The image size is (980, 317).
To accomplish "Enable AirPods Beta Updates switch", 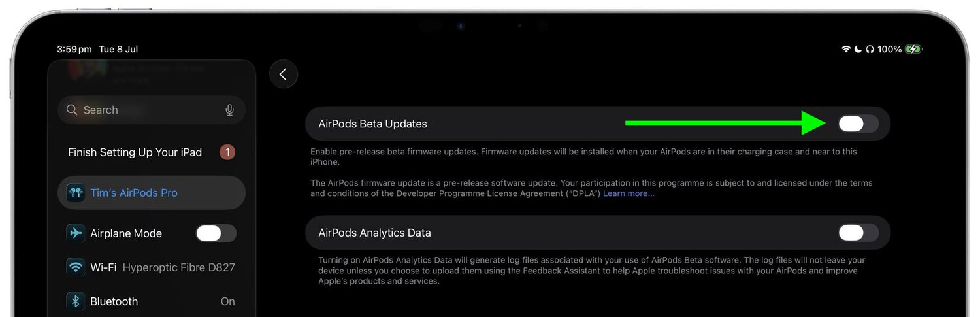I will tap(858, 124).
